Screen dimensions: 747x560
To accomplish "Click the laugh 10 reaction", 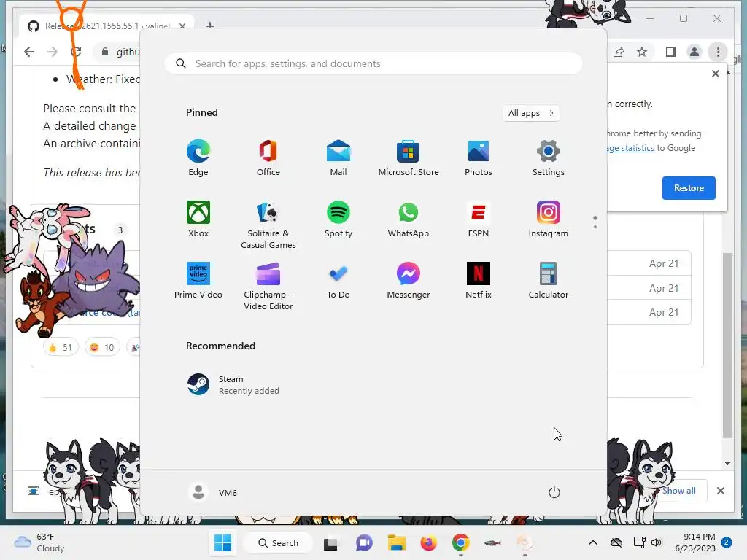I will (x=102, y=348).
